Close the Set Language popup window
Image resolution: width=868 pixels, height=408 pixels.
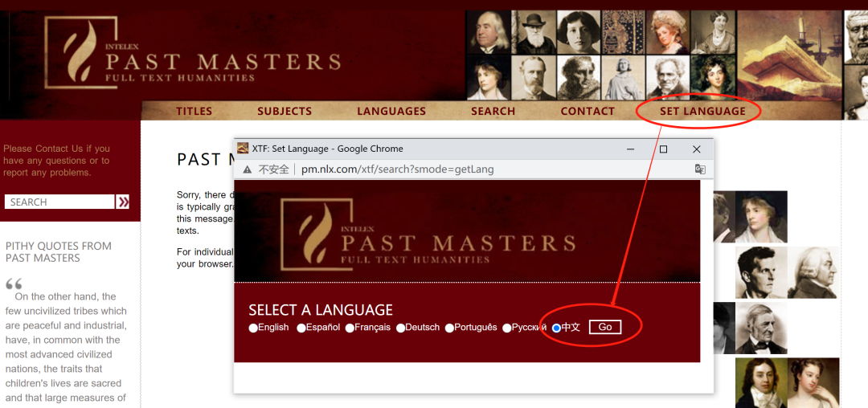697,149
